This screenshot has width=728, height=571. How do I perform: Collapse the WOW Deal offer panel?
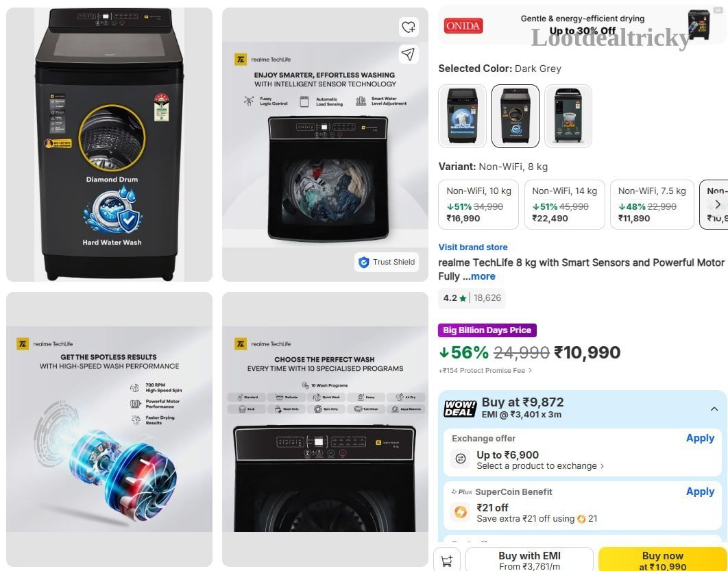coord(714,409)
